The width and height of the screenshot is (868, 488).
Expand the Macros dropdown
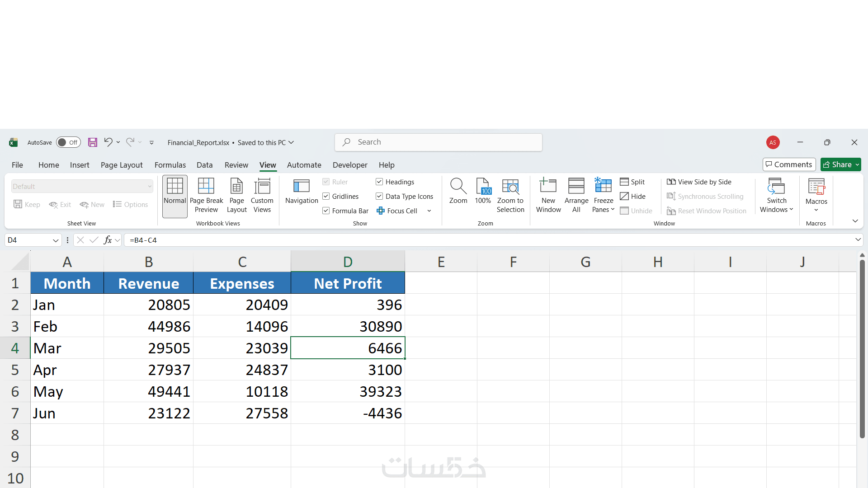coord(816,209)
